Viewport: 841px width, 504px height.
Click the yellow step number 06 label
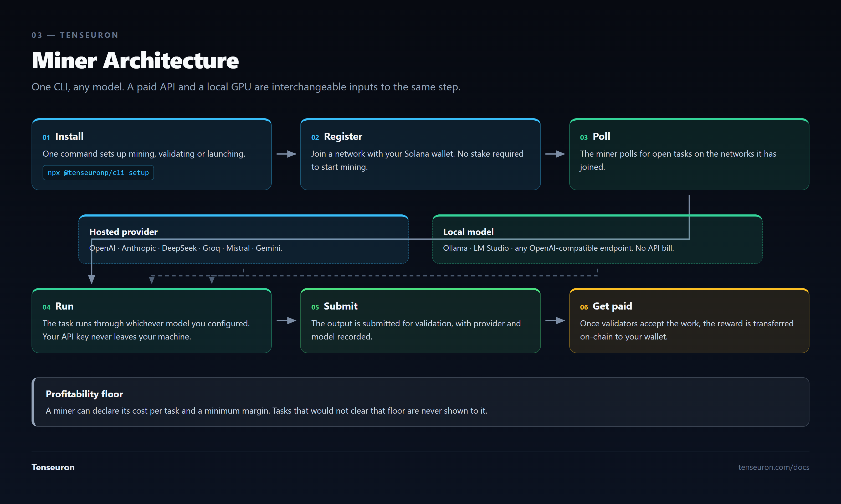coord(584,307)
